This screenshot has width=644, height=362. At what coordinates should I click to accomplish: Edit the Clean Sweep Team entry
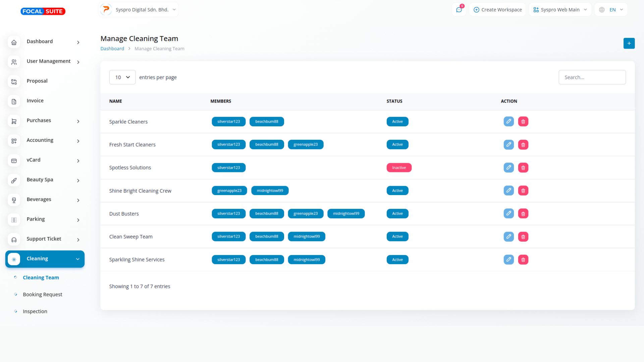(508, 237)
